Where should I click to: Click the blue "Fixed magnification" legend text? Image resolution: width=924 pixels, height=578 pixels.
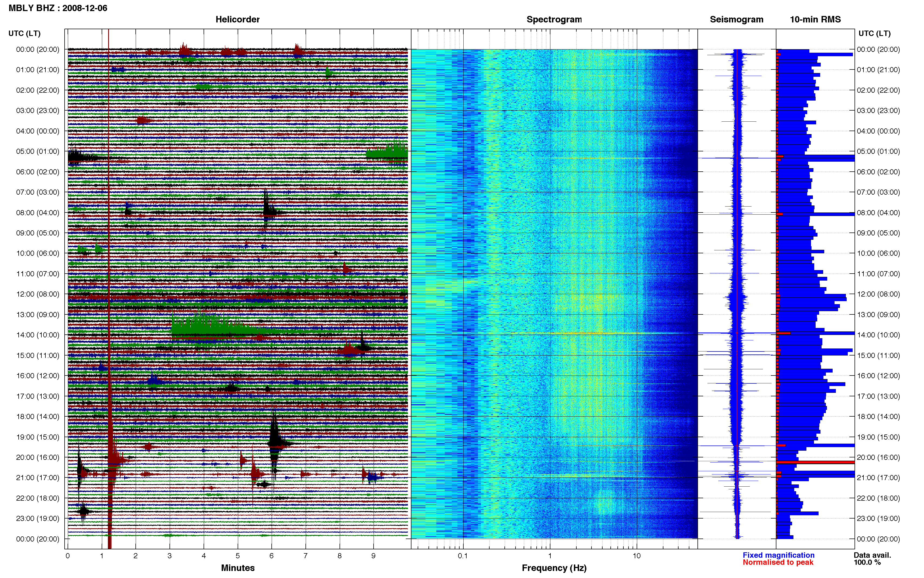[778, 555]
